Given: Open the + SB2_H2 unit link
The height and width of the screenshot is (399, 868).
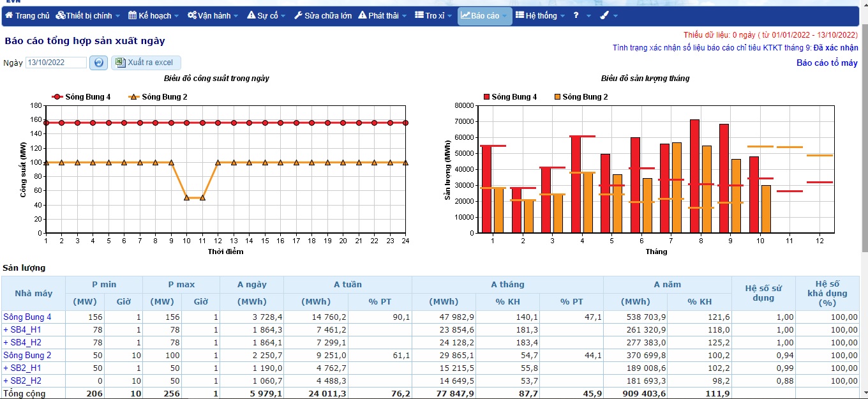Looking at the screenshot, I should click(22, 380).
